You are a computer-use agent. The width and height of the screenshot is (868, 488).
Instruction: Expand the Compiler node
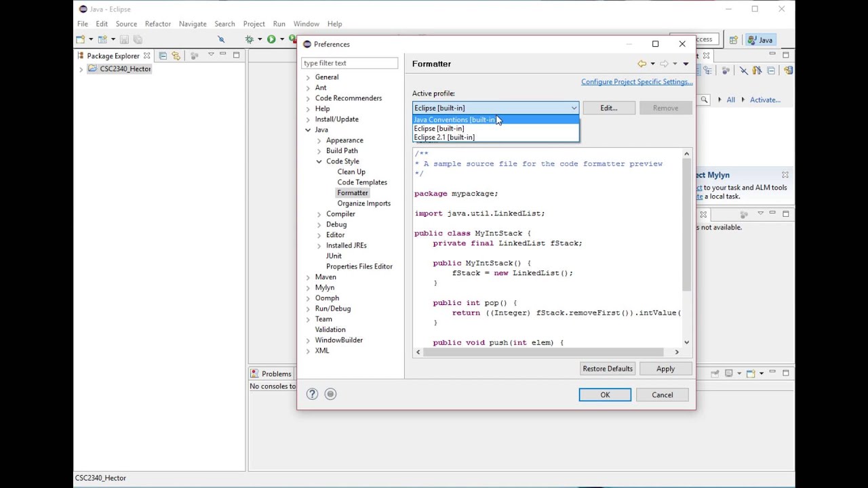[319, 214]
